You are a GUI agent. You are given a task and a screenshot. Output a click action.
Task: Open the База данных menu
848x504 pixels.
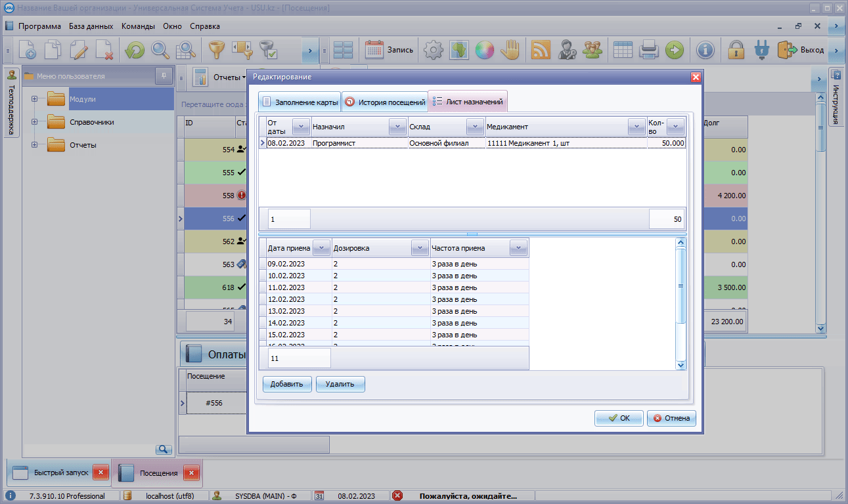[91, 26]
